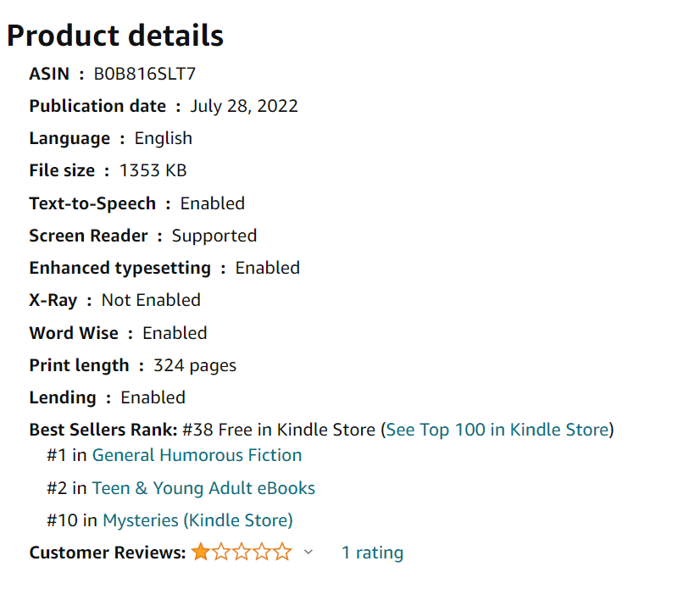Click the file size value 1353 KB
Image resolution: width=700 pixels, height=600 pixels.
tap(153, 170)
